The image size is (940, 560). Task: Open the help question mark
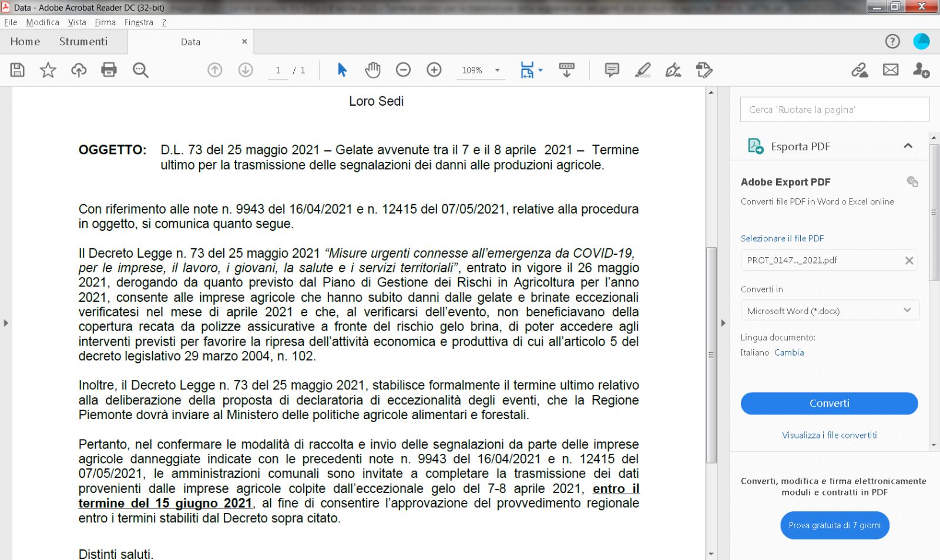pos(892,41)
